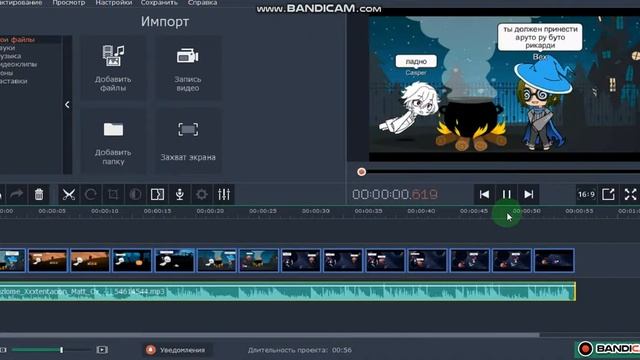Select the Фоны category
Screen dimensions: 640x360
[x=7, y=73]
